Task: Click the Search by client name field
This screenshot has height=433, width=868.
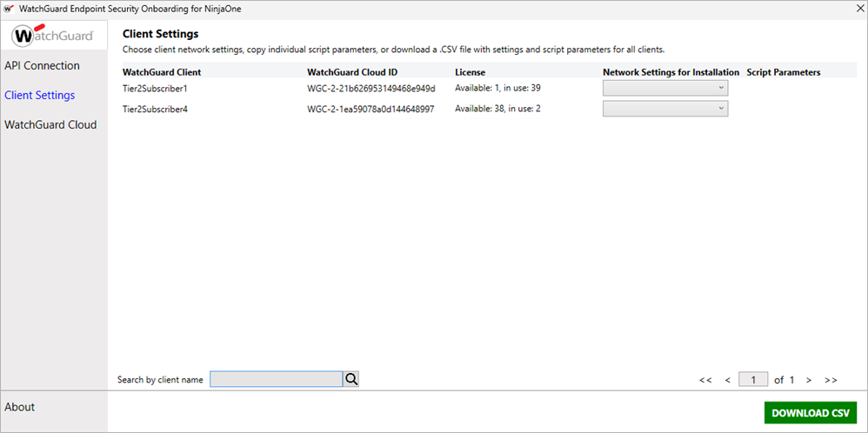Action: (x=277, y=379)
